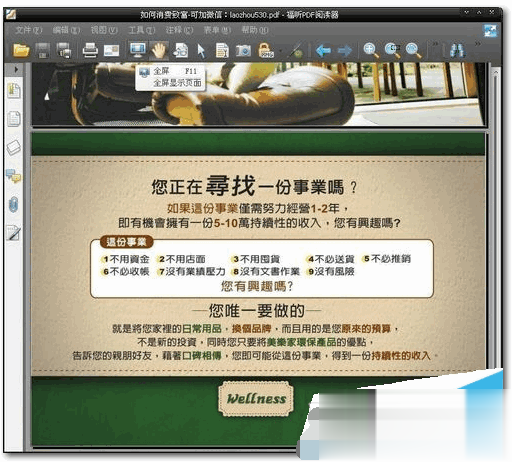
Task: Click the Foxit app icon in title bar
Action: coord(11,14)
